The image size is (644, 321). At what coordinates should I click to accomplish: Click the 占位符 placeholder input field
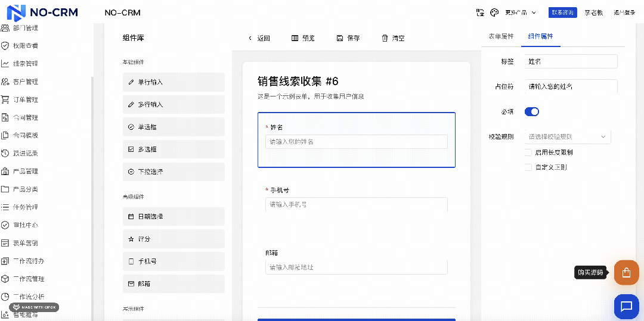click(x=571, y=86)
